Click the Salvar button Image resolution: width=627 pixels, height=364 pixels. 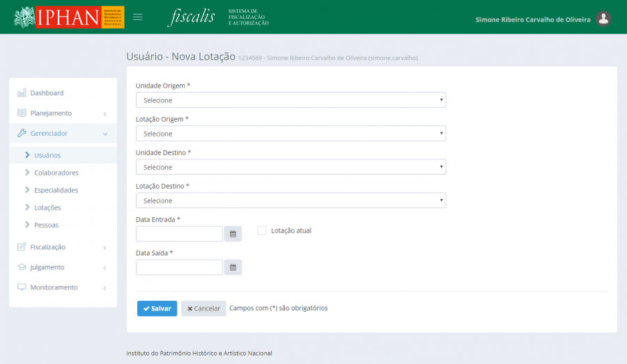coord(157,308)
